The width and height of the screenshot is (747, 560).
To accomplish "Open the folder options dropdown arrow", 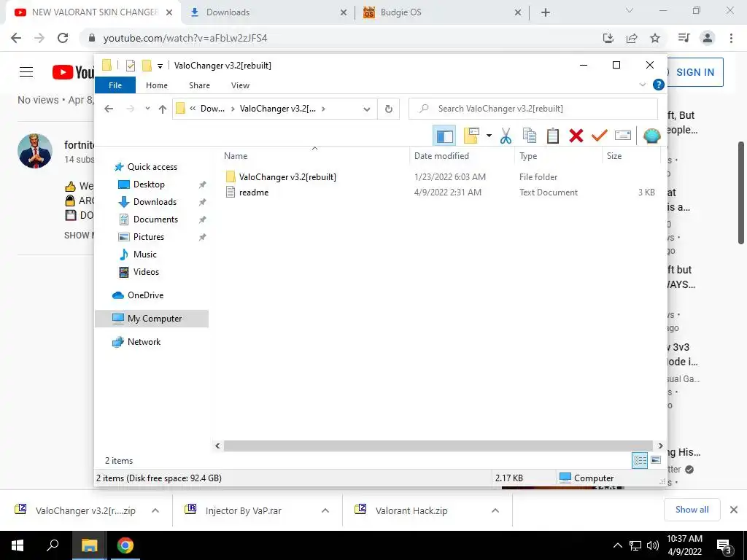I will [x=489, y=136].
